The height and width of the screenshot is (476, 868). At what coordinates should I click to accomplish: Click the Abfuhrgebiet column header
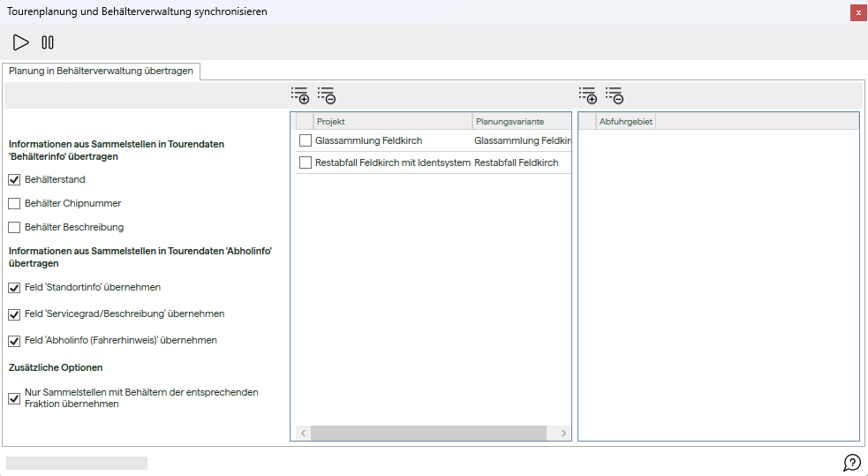point(625,121)
